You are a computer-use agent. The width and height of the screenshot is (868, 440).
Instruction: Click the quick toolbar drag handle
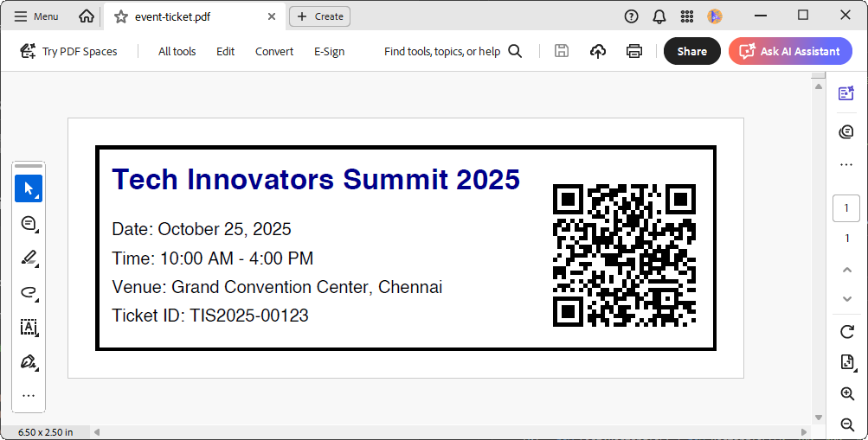tap(29, 166)
